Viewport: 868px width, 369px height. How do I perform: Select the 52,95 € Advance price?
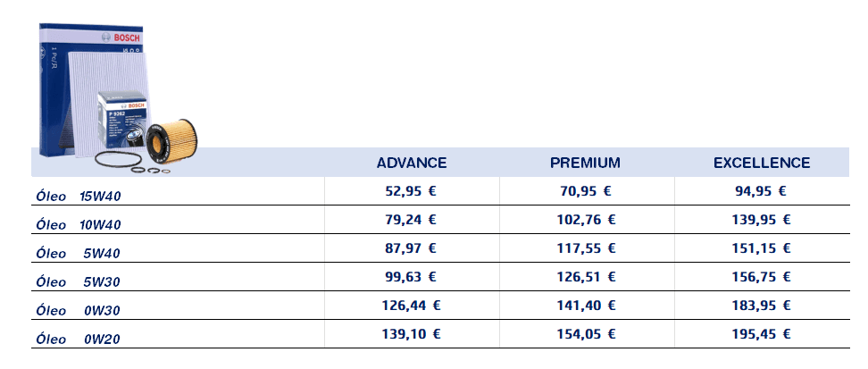click(410, 190)
